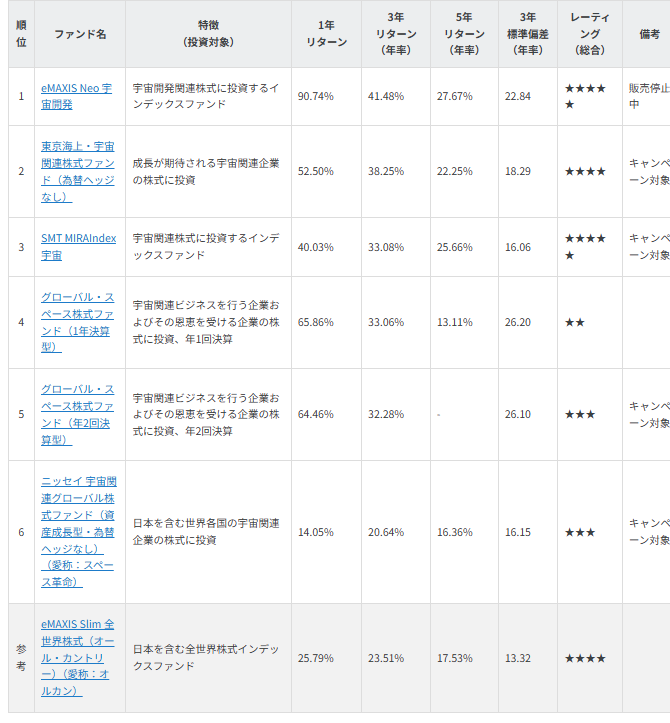Select the 26.10 deviation value
The width and height of the screenshot is (670, 723).
(518, 414)
